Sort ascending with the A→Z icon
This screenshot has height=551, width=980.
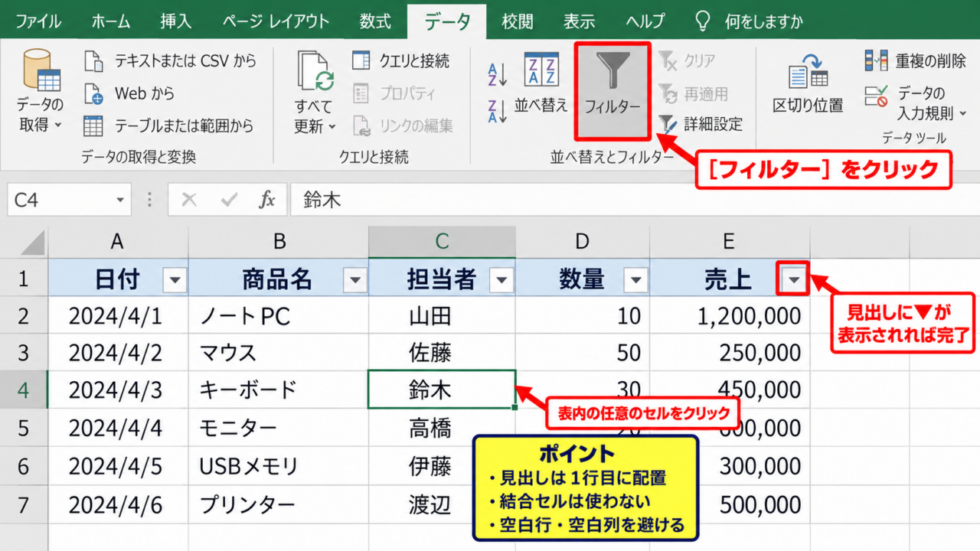pyautogui.click(x=498, y=74)
